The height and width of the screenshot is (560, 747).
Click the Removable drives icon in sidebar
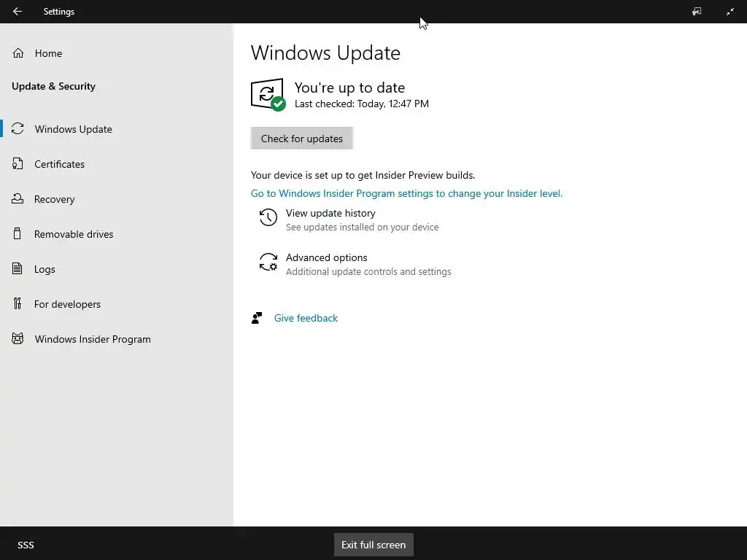(18, 233)
